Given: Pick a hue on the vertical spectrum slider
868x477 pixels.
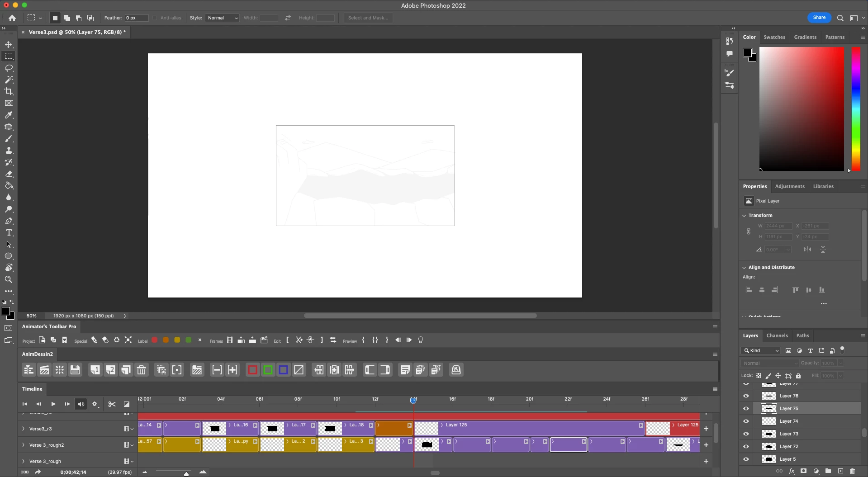Looking at the screenshot, I should tap(856, 109).
